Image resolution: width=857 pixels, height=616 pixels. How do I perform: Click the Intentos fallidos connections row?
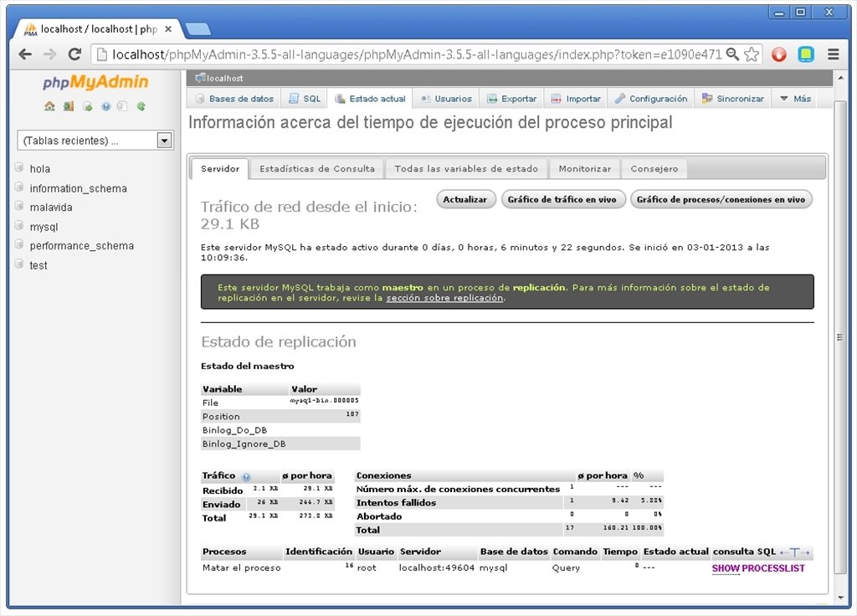510,502
